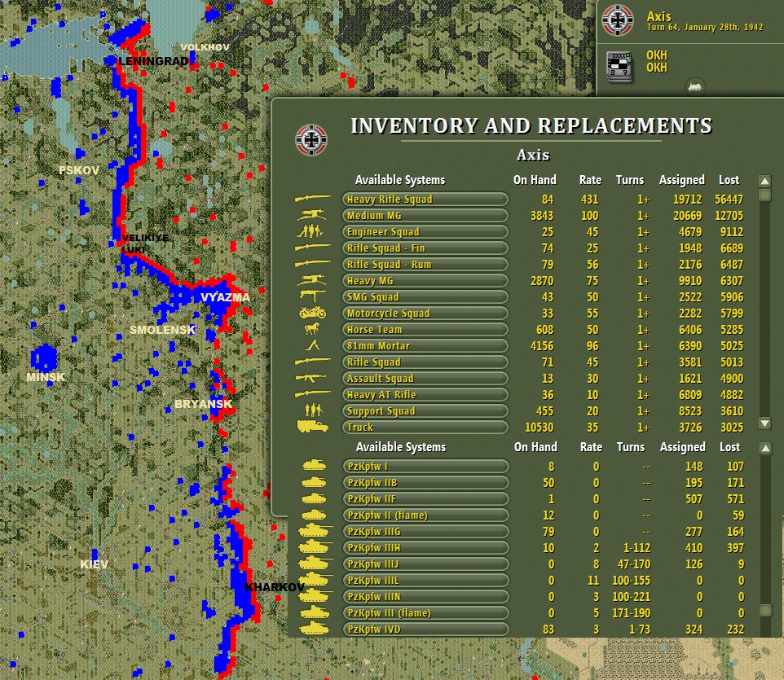Click the small vehicle icon below OKH panel
Image resolution: width=784 pixels, height=680 pixels.
[695, 87]
